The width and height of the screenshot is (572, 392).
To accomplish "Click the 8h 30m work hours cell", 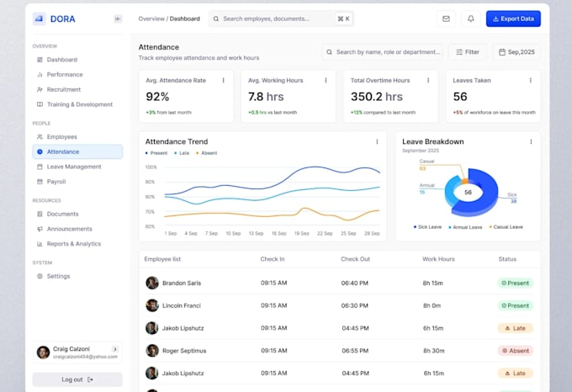I will 434,351.
